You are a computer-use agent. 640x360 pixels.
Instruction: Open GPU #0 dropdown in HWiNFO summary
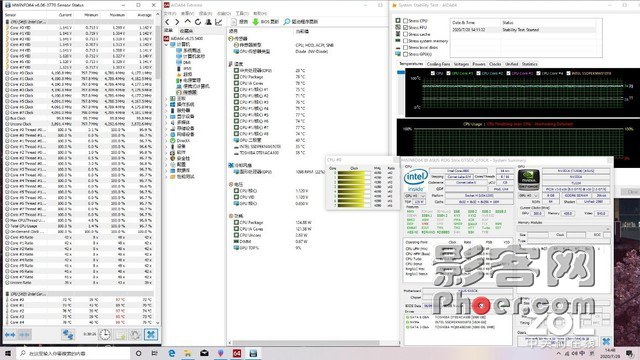click(x=528, y=196)
